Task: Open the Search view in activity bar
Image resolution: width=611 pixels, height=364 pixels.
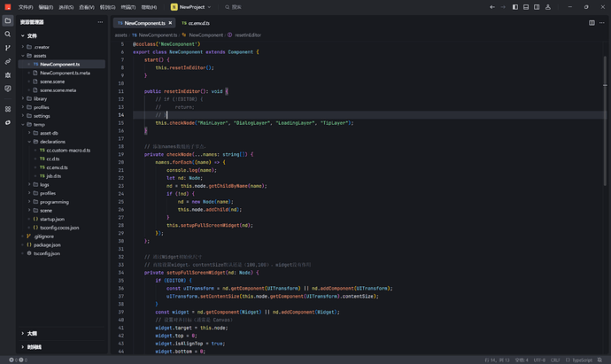Action: pos(8,35)
